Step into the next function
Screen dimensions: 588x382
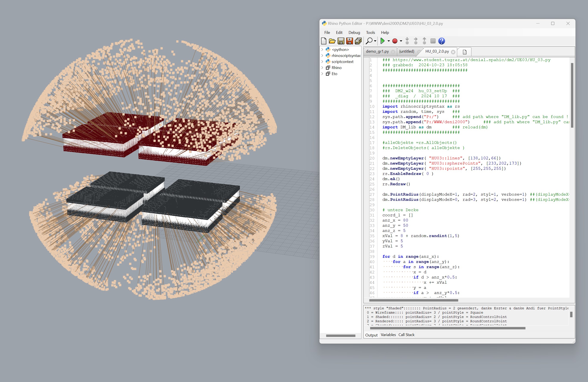(x=407, y=41)
